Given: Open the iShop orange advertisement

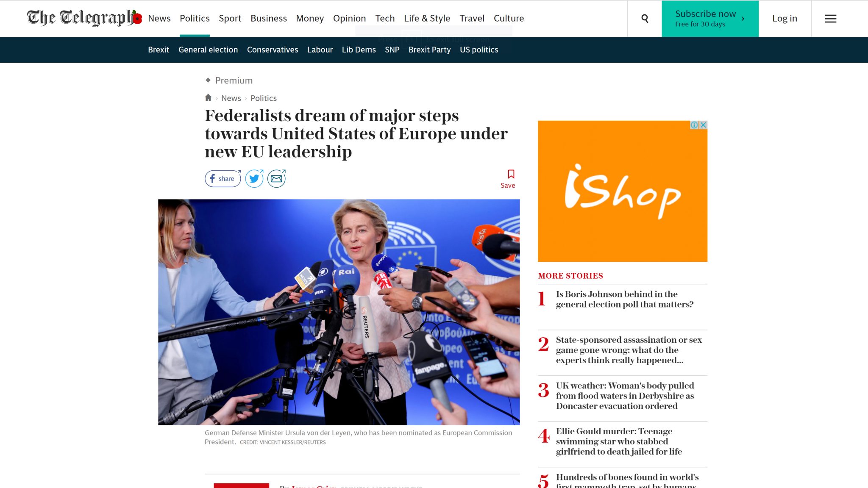Looking at the screenshot, I should pyautogui.click(x=622, y=191).
